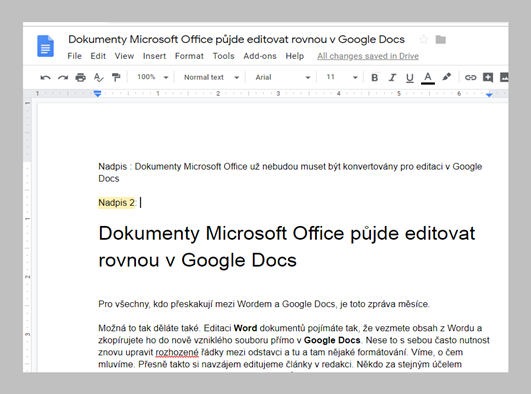Viewport: 531px width, 394px height.
Task: Select the Paint format tool
Action: [116, 78]
